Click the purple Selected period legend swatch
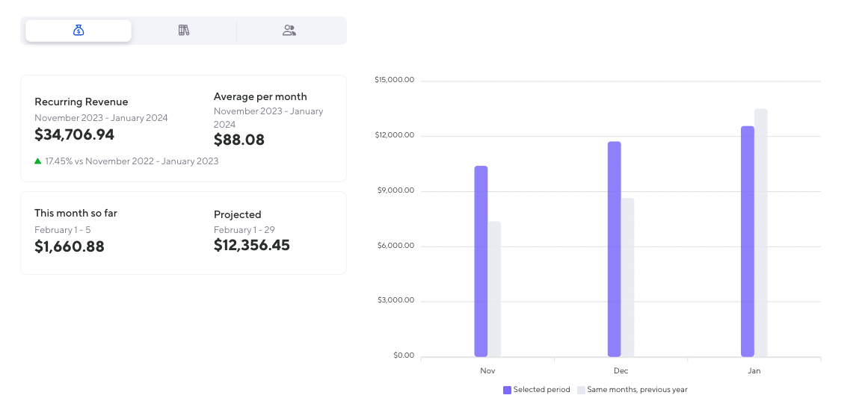868x407 pixels. pyautogui.click(x=507, y=390)
